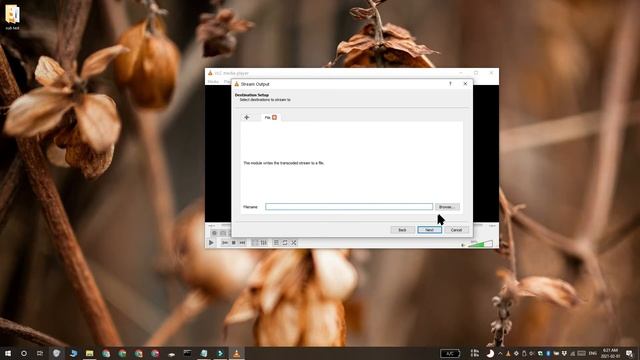Viewport: 640px width, 360px height.
Task: Open network connections tray icon
Action: click(x=572, y=353)
